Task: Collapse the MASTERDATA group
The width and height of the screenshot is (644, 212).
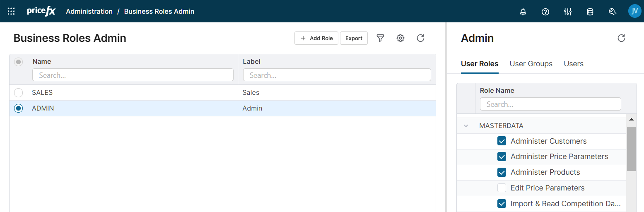Action: click(x=466, y=125)
